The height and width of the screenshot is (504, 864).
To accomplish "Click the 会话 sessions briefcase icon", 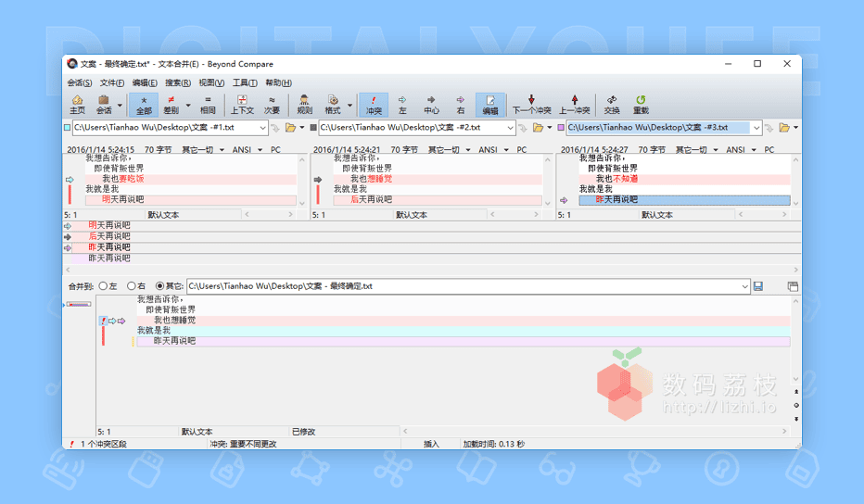I will coord(104,104).
